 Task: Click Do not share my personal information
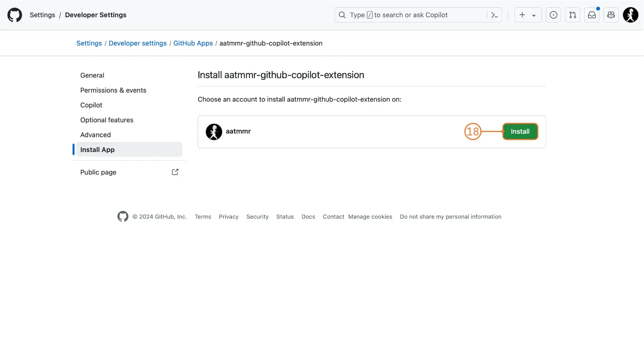point(451,217)
